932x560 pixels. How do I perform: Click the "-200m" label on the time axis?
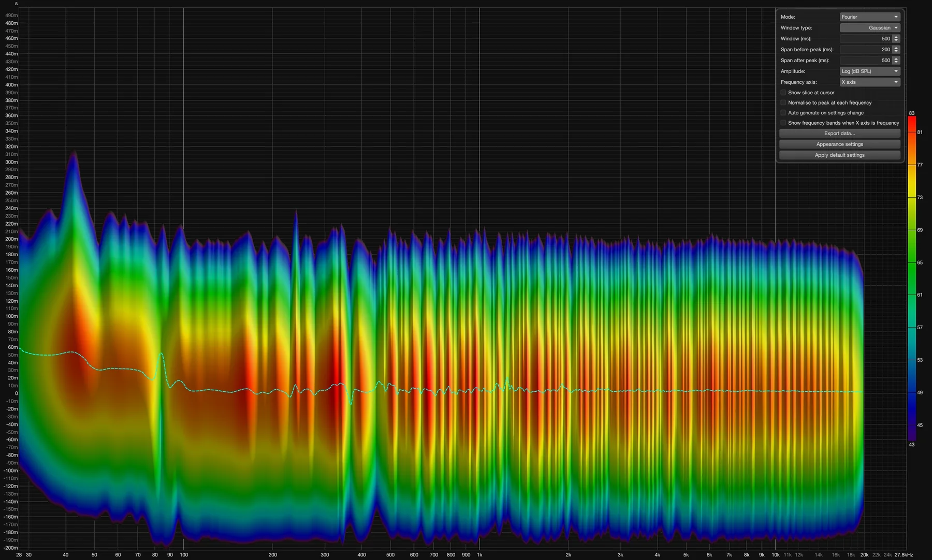11,548
